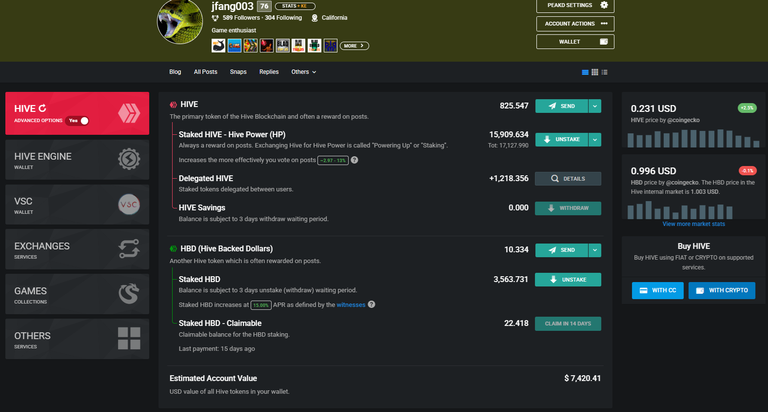Screen dimensions: 768x412
Task: Click the Others grid squares icon
Action: [x=129, y=339]
